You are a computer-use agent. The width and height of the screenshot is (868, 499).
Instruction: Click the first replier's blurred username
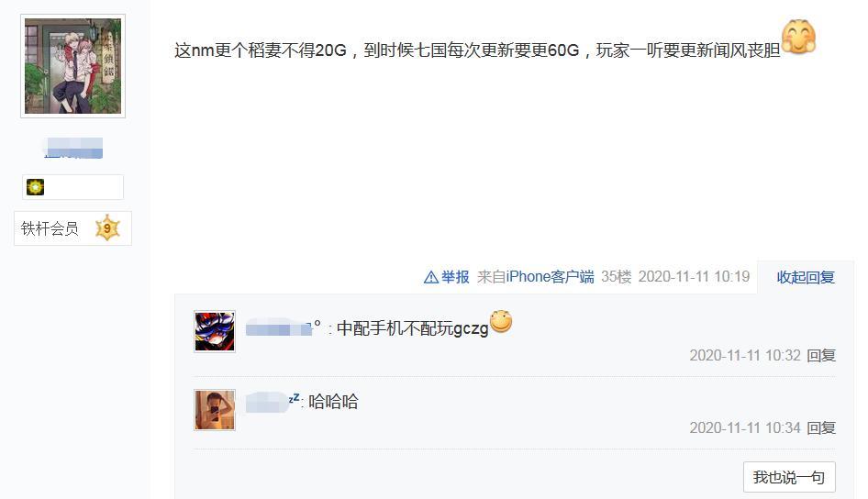282,327
